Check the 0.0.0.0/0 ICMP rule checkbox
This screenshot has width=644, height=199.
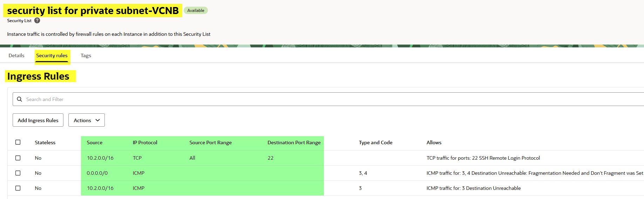point(18,173)
